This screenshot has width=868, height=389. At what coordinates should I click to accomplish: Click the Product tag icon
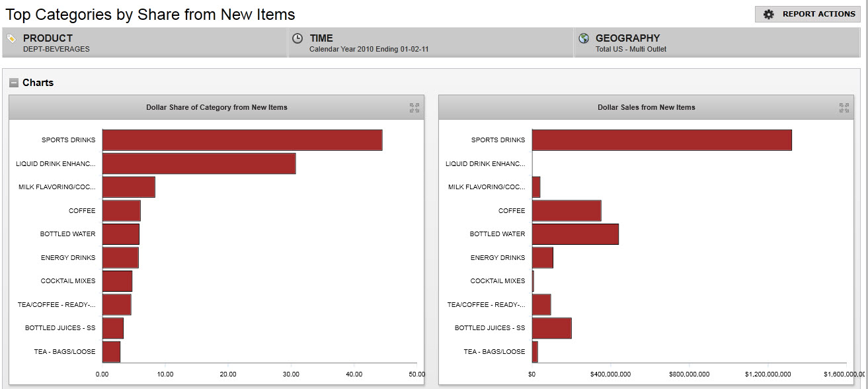pyautogui.click(x=11, y=39)
